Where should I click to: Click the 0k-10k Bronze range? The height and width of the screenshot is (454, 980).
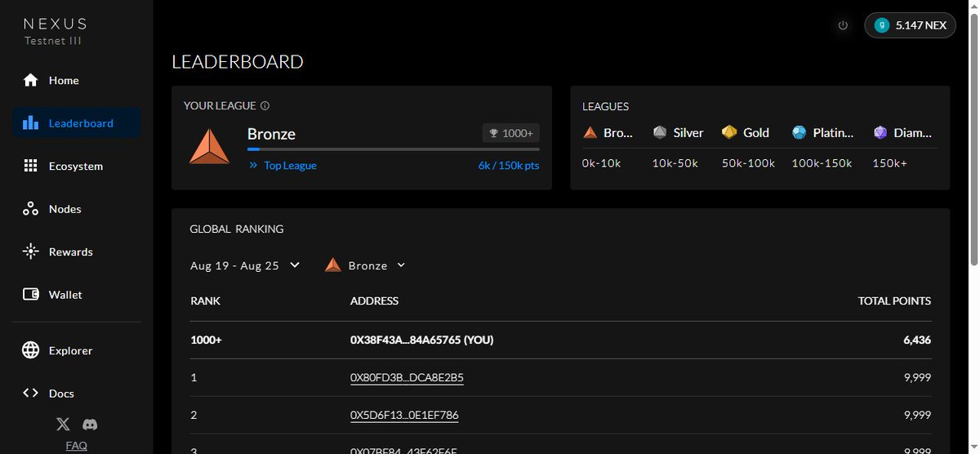(601, 163)
